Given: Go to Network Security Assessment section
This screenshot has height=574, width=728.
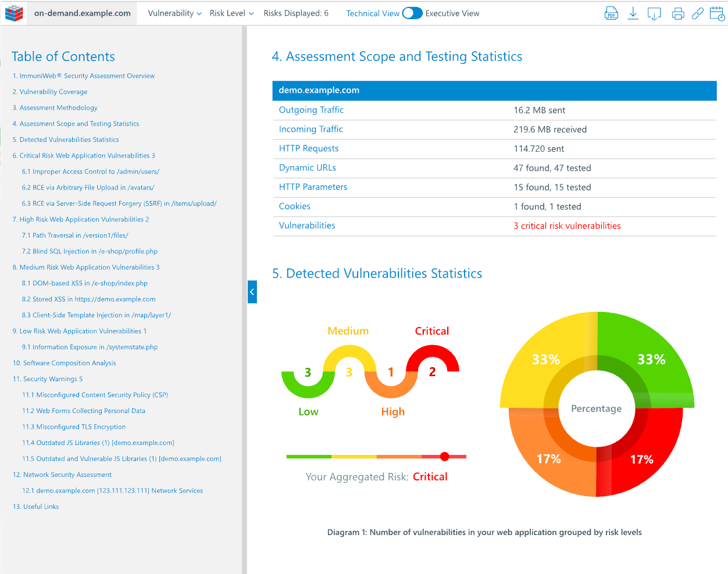Looking at the screenshot, I should pos(62,475).
